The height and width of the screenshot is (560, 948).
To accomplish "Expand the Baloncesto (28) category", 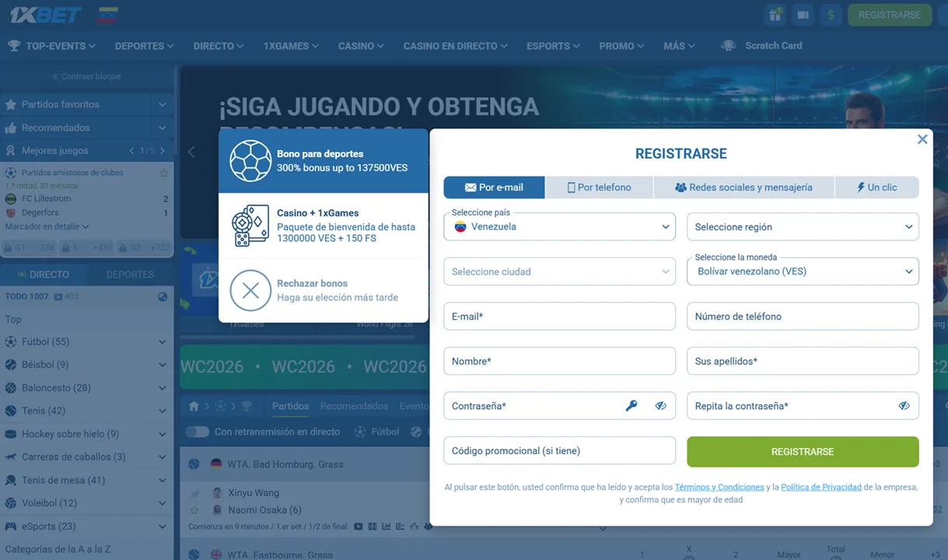I will click(162, 388).
